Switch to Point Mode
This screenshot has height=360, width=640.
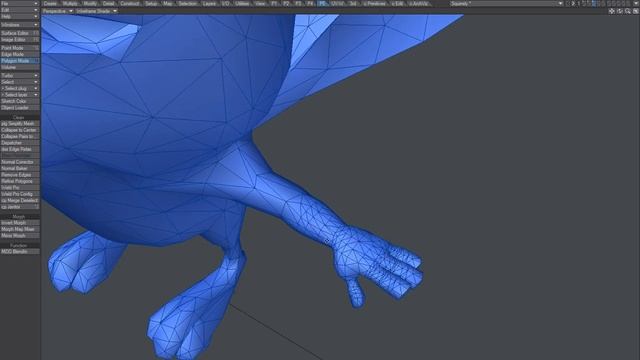20,48
